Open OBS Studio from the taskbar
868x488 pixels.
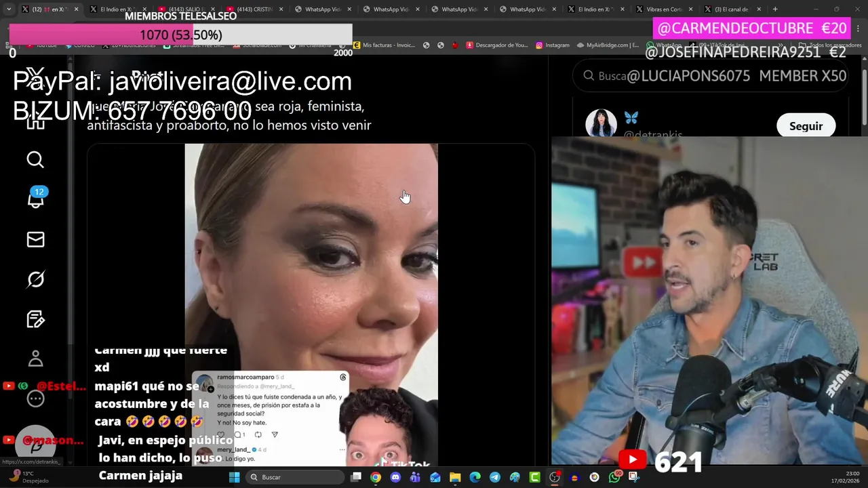click(x=555, y=477)
